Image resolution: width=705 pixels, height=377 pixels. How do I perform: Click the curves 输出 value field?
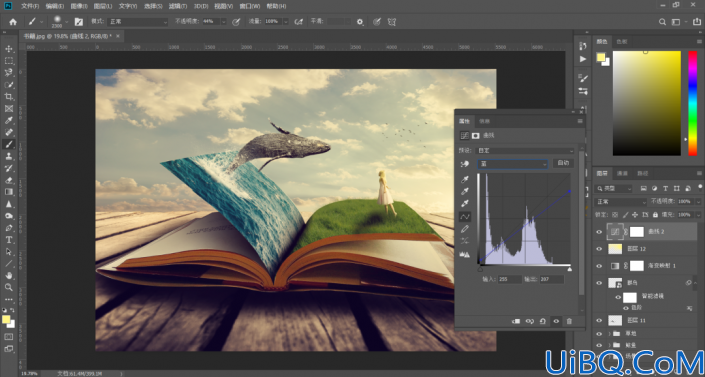click(552, 279)
